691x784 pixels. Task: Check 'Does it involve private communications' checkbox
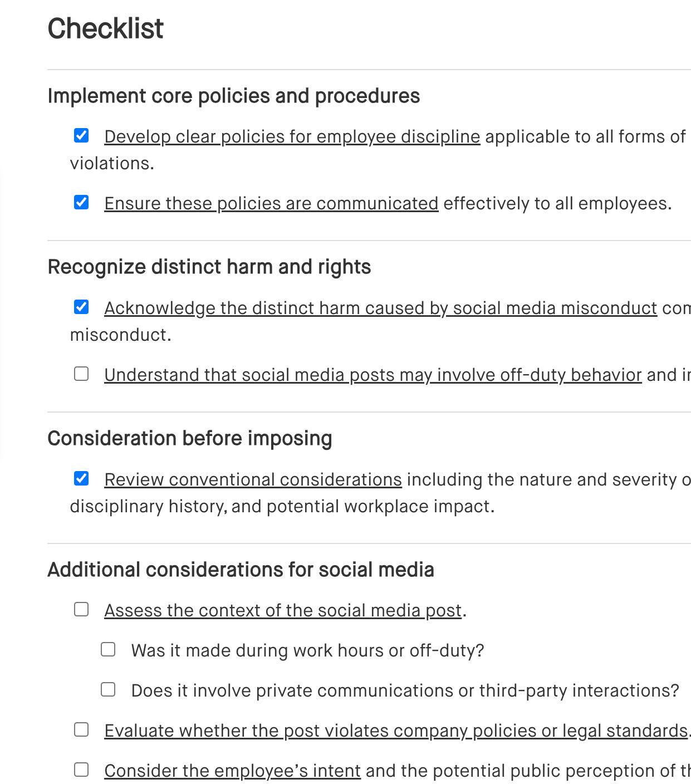[x=108, y=690]
